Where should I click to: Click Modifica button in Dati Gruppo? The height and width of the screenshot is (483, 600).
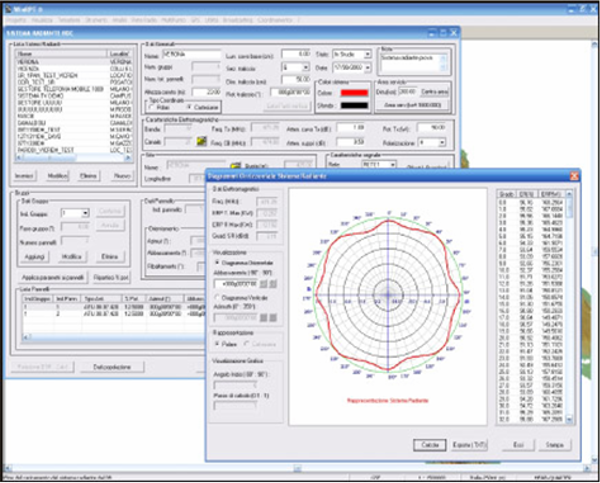pyautogui.click(x=72, y=256)
